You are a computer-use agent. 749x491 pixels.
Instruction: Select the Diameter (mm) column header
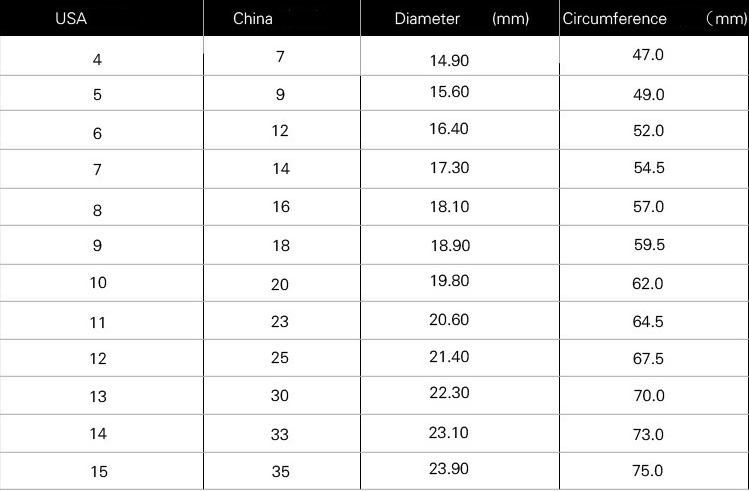460,19
